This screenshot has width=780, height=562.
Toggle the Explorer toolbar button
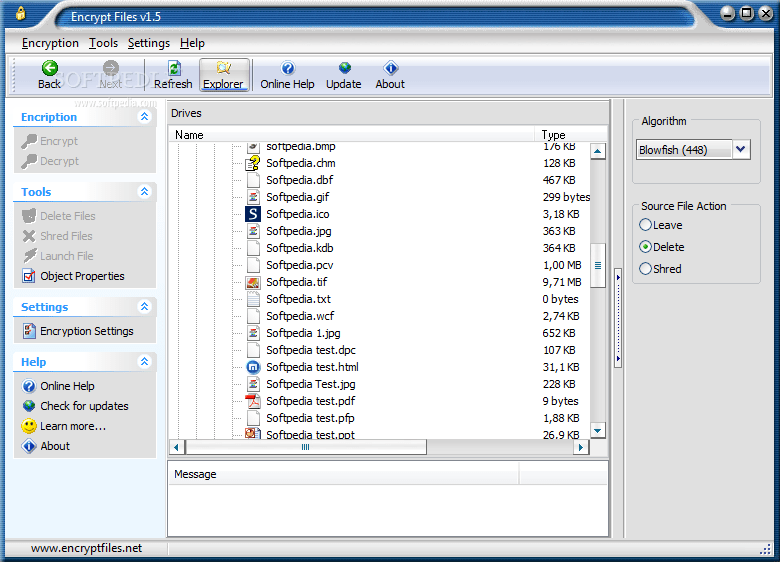224,75
